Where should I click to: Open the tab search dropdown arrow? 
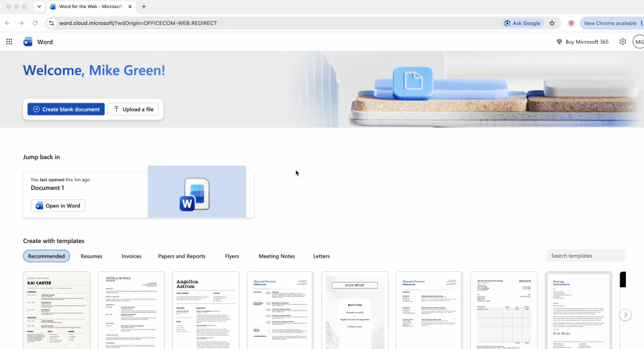click(x=39, y=7)
